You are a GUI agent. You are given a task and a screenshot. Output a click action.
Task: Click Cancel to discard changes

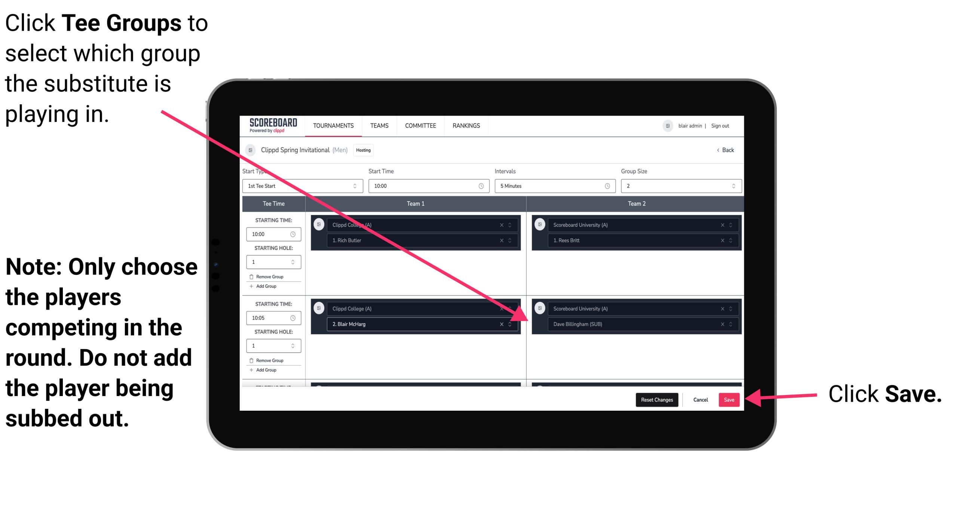pyautogui.click(x=700, y=399)
